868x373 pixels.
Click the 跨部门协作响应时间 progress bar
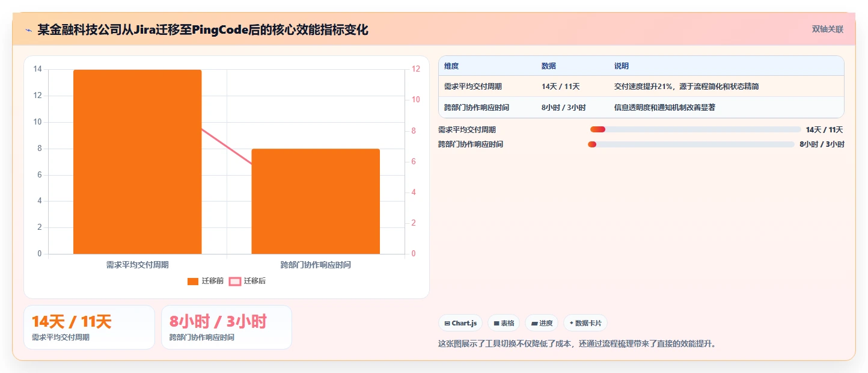click(x=691, y=144)
